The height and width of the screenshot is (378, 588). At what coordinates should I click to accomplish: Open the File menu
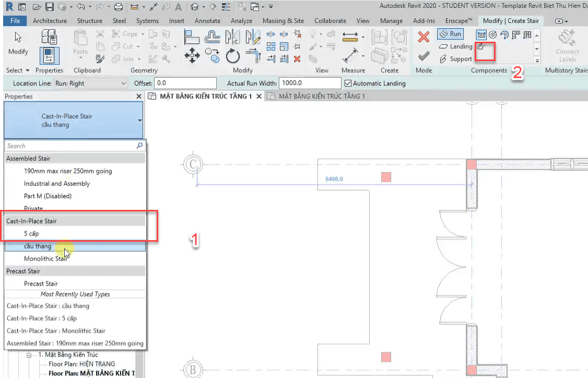[15, 21]
